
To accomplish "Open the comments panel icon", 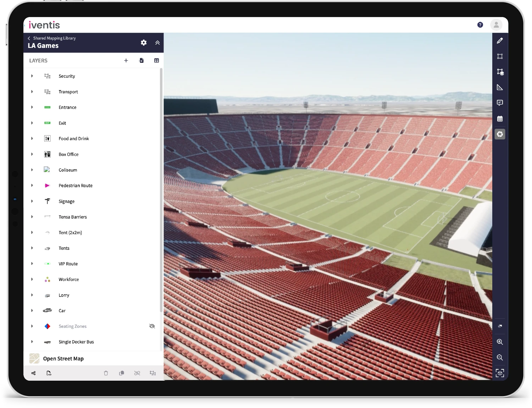I will tap(500, 103).
